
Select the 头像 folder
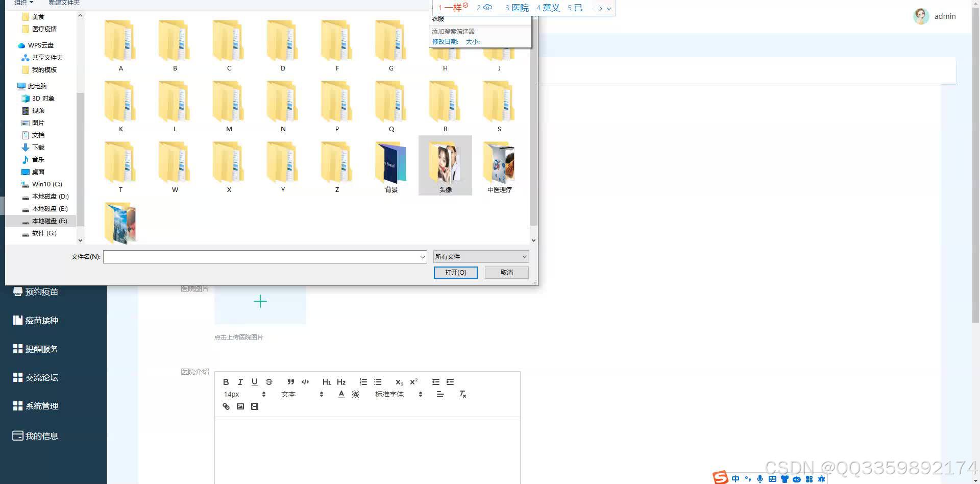click(x=445, y=166)
